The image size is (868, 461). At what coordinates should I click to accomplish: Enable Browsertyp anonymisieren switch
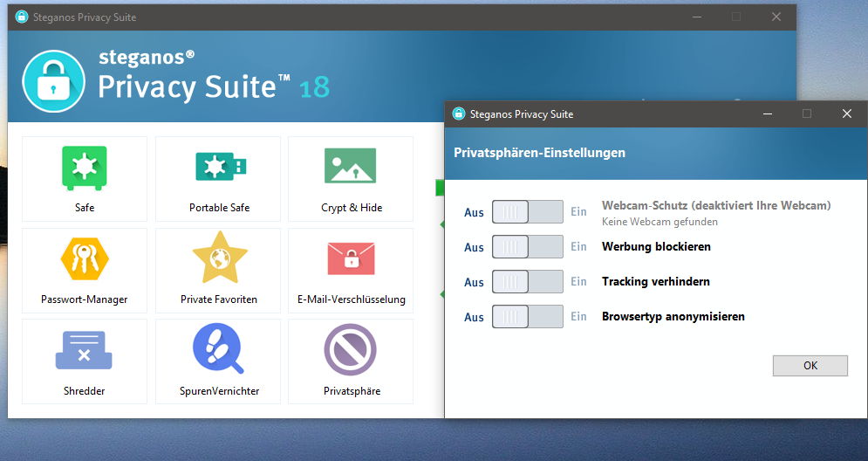click(x=528, y=316)
